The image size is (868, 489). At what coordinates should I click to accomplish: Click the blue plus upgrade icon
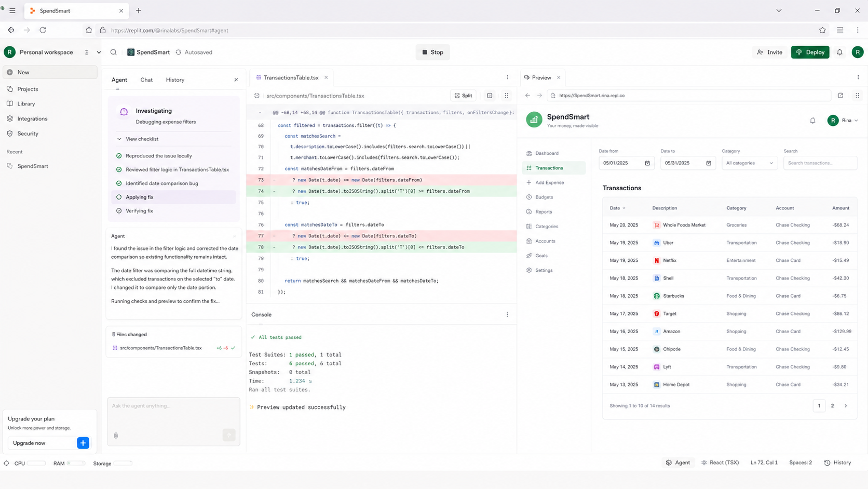[83, 443]
